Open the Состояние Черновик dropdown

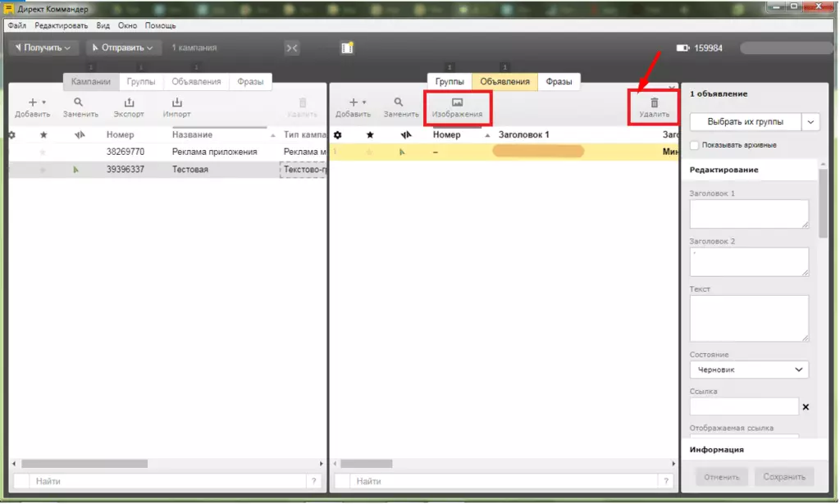click(749, 370)
